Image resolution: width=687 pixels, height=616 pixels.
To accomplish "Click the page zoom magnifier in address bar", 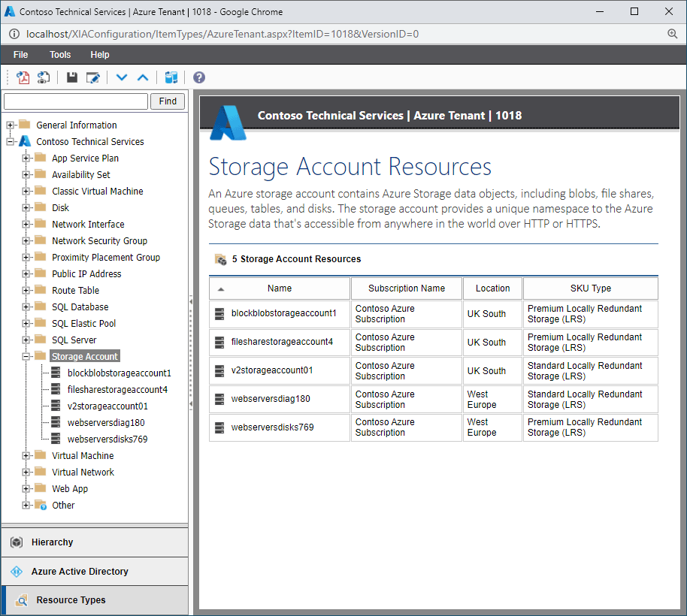I will point(672,34).
